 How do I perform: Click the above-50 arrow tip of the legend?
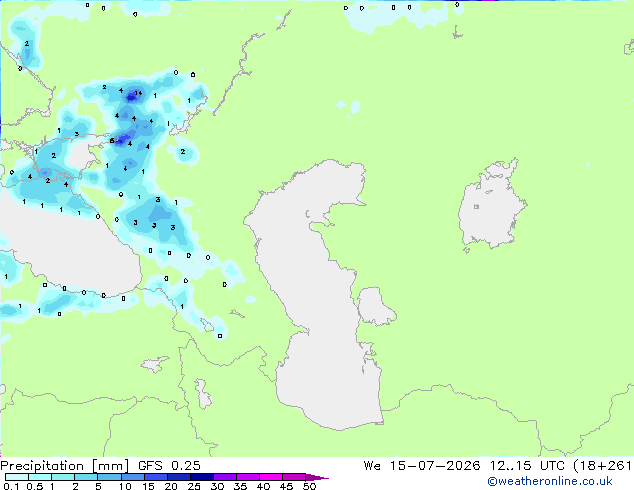click(317, 477)
